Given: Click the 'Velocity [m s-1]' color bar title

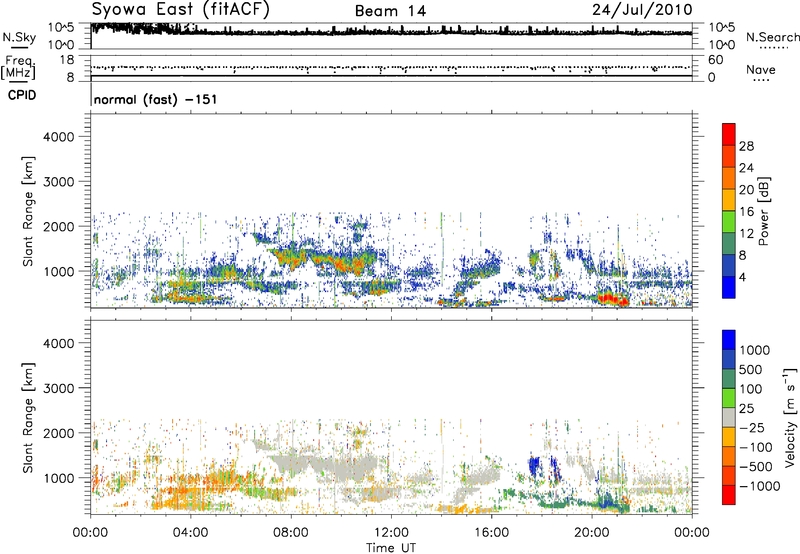Looking at the screenshot, I should (790, 417).
